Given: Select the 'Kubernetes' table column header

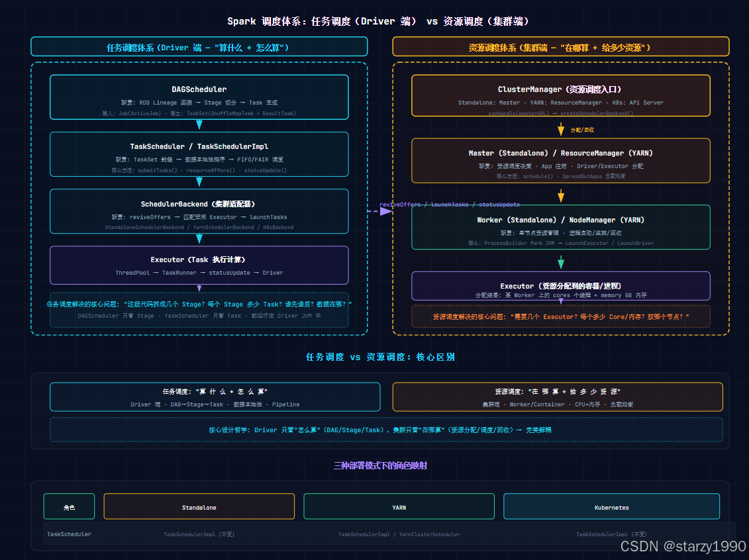Looking at the screenshot, I should click(611, 506).
